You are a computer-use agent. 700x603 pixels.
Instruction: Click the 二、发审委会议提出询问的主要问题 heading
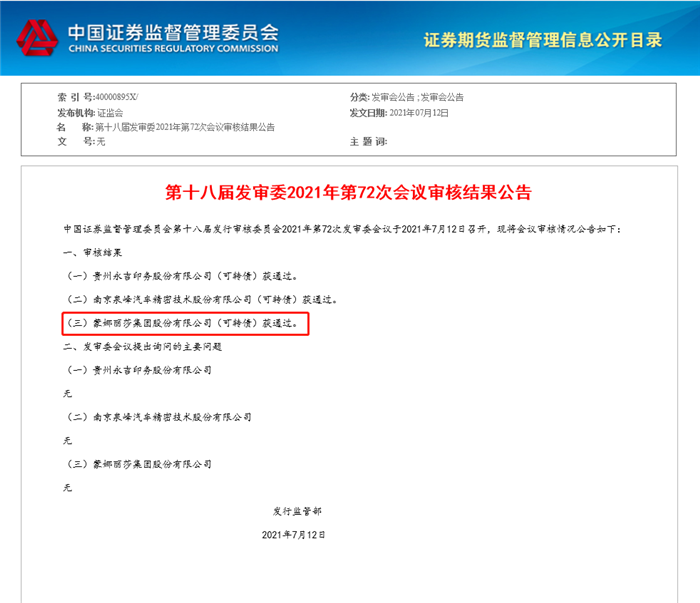click(x=141, y=346)
